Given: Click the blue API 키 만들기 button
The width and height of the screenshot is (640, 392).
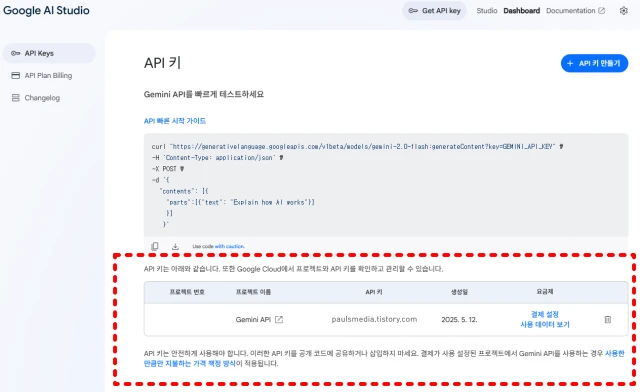Looking at the screenshot, I should click(x=594, y=63).
